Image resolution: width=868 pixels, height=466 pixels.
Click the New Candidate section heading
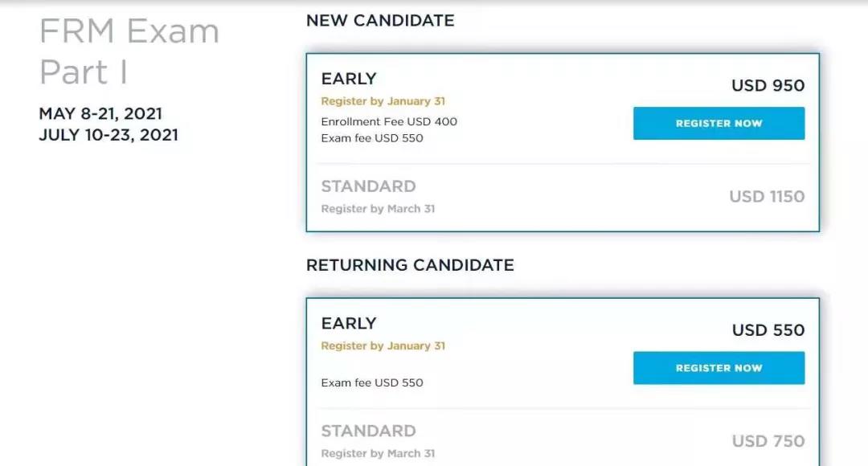coord(380,21)
